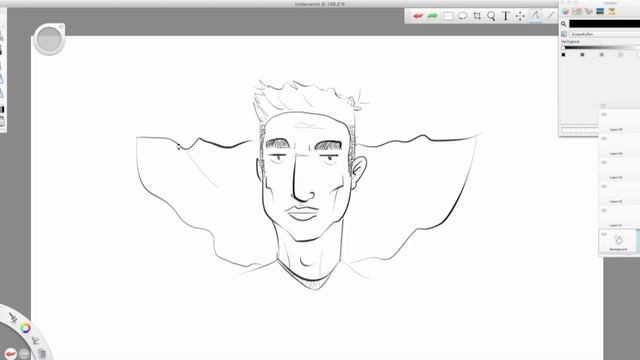Select Layer 05 in layer panel
This screenshot has width=640, height=360.
coord(619,121)
